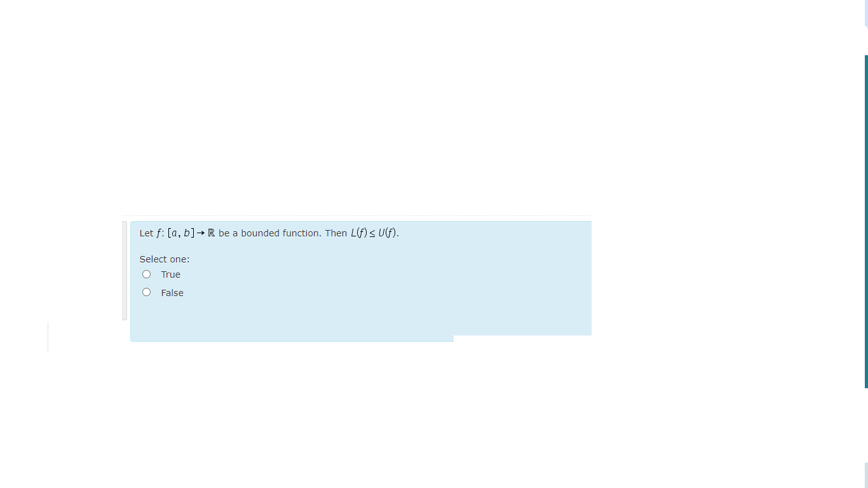Click the pale block below the teal scrollbar

click(866, 475)
